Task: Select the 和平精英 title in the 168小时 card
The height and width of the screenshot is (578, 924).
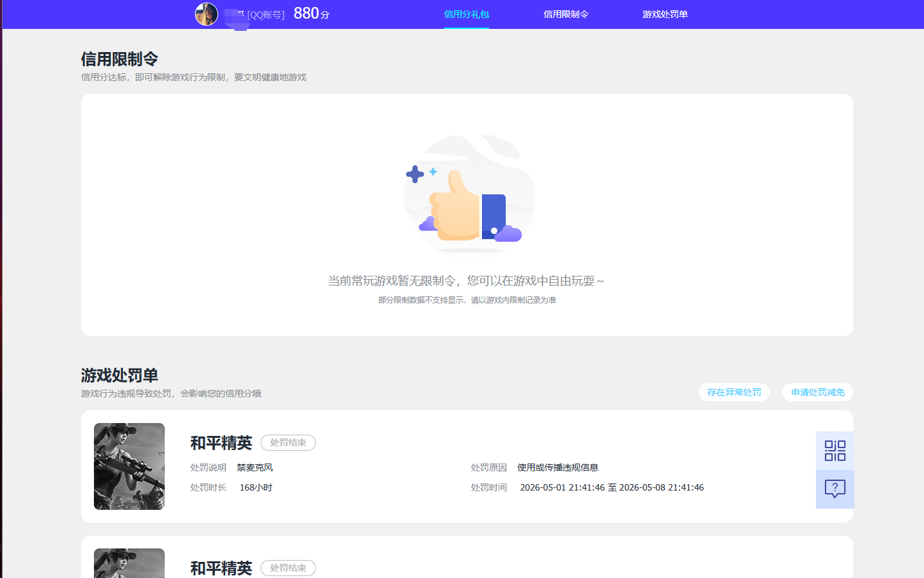Action: [221, 443]
